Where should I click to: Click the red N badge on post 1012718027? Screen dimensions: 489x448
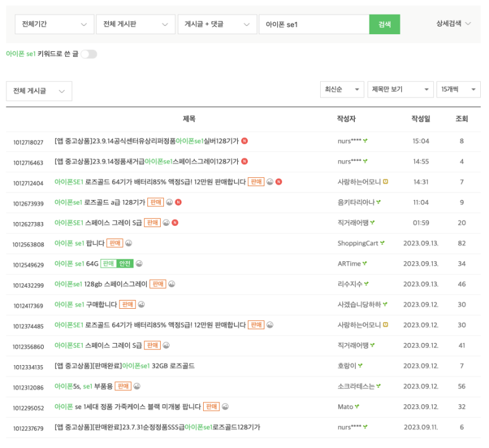[x=245, y=141]
